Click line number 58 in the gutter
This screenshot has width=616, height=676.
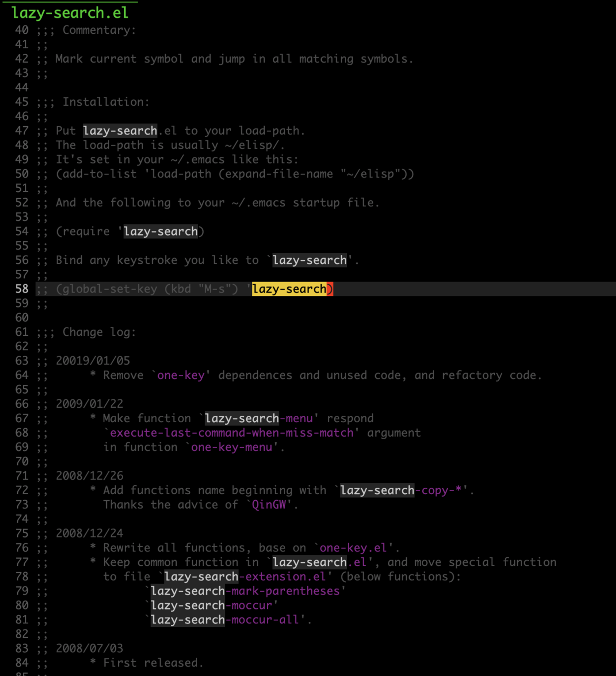point(22,289)
